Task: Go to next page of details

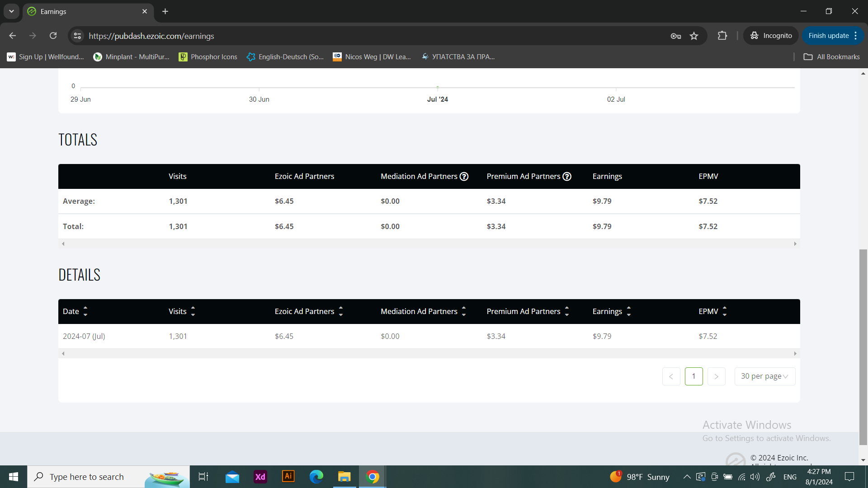Action: click(x=717, y=376)
